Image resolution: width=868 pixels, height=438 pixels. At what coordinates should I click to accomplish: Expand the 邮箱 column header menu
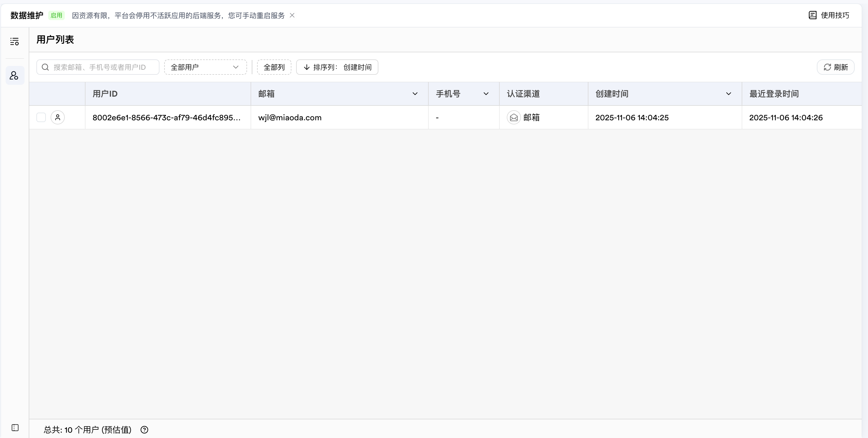[x=415, y=94]
